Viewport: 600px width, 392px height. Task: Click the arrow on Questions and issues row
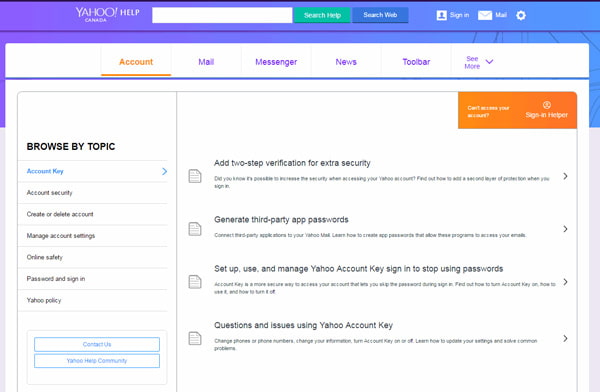click(565, 338)
